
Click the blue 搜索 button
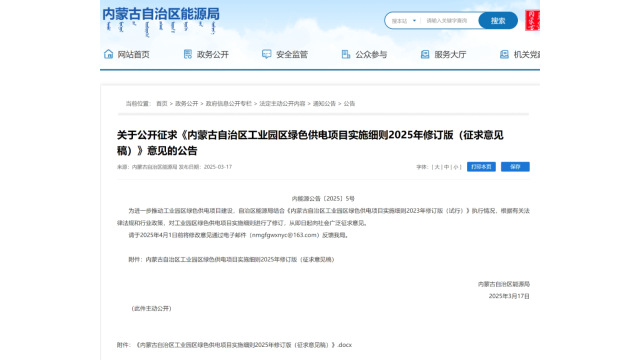[498, 20]
